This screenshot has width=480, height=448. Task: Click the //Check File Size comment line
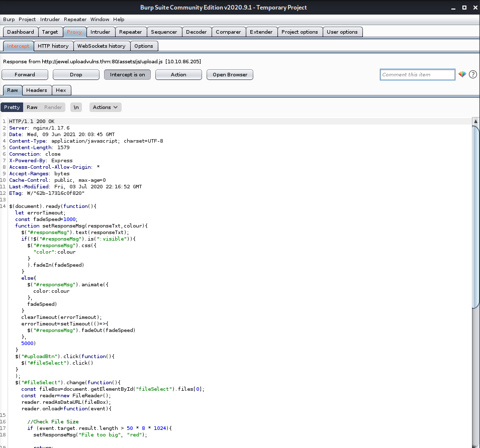pos(53,422)
